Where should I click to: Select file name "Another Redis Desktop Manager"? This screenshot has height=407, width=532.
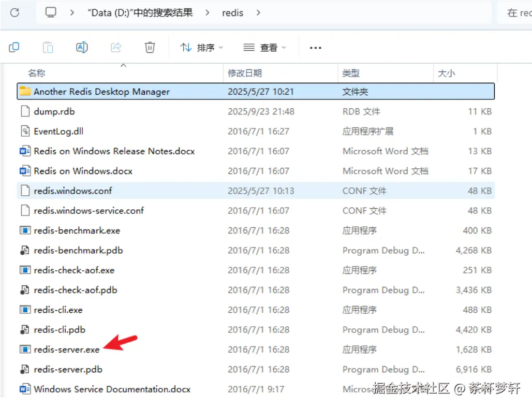102,92
